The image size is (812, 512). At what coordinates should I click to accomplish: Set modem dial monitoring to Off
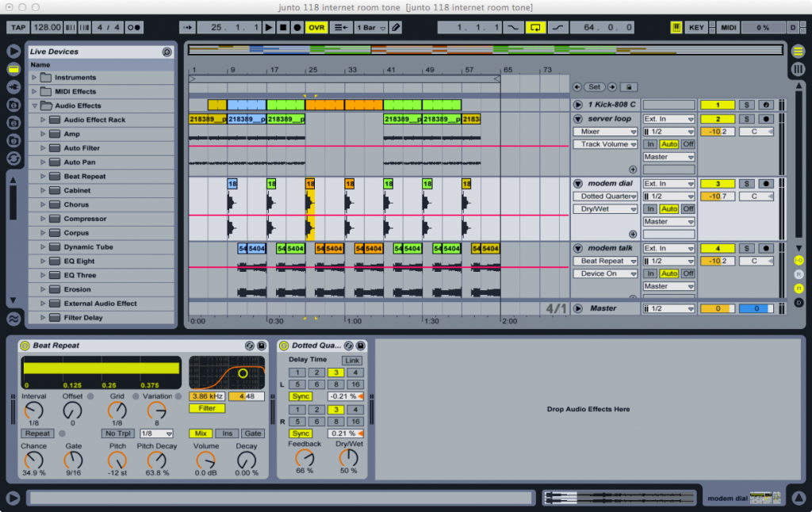(688, 209)
